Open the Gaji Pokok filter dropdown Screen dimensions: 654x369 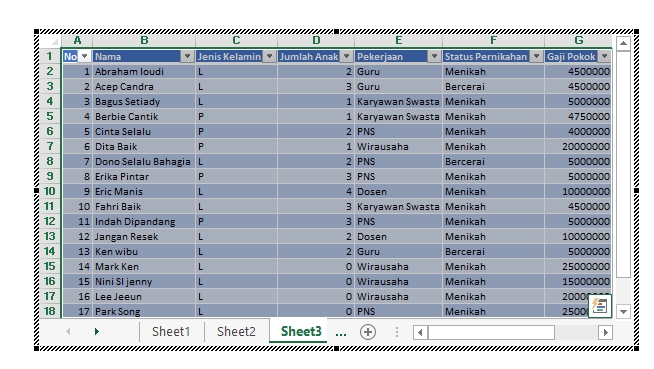(604, 56)
